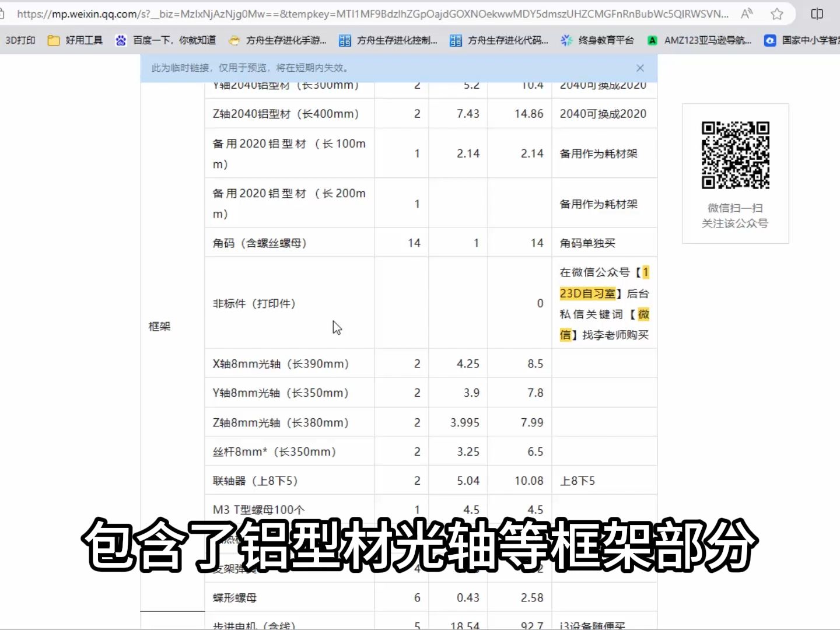Click the 3.995 unit price cell

459,422
